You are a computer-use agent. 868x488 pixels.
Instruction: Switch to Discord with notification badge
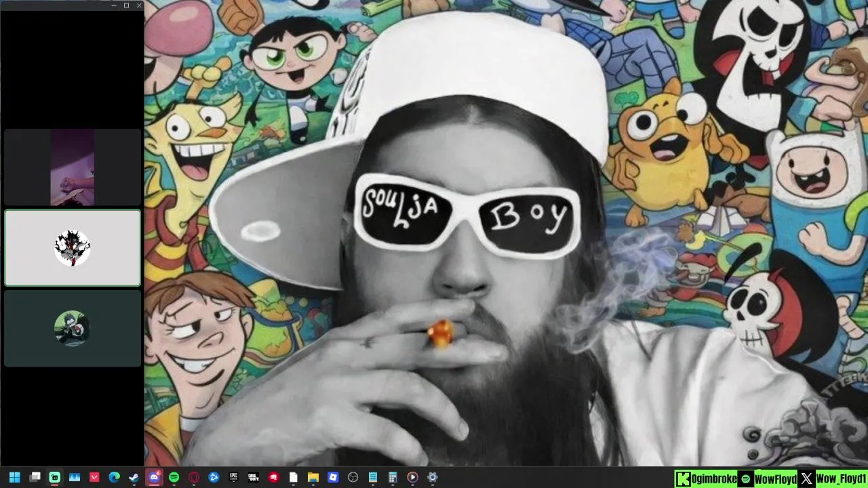pyautogui.click(x=154, y=477)
